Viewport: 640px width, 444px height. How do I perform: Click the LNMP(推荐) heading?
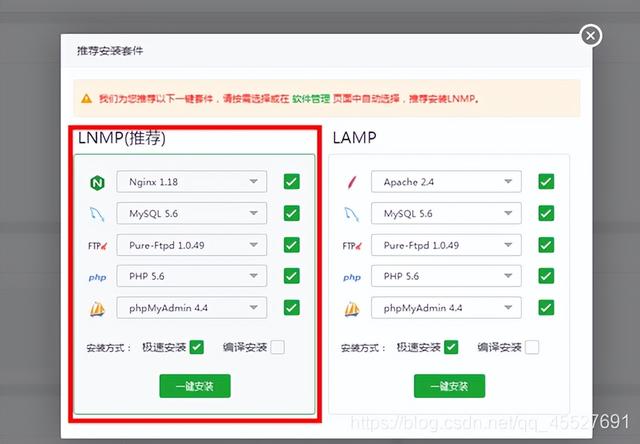tap(122, 138)
